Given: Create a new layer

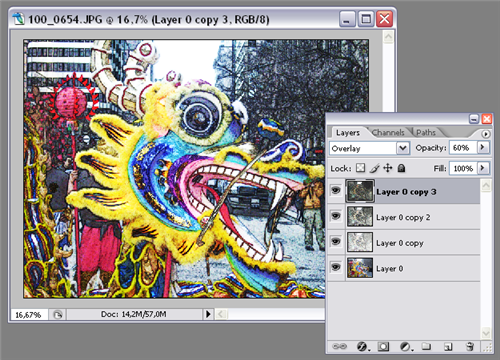Looking at the screenshot, I should pyautogui.click(x=448, y=347).
